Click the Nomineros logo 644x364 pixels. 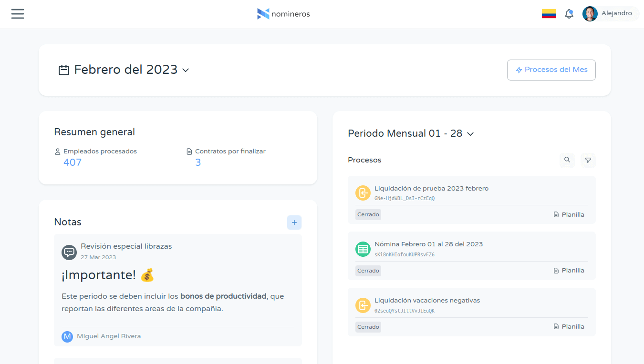click(x=283, y=14)
